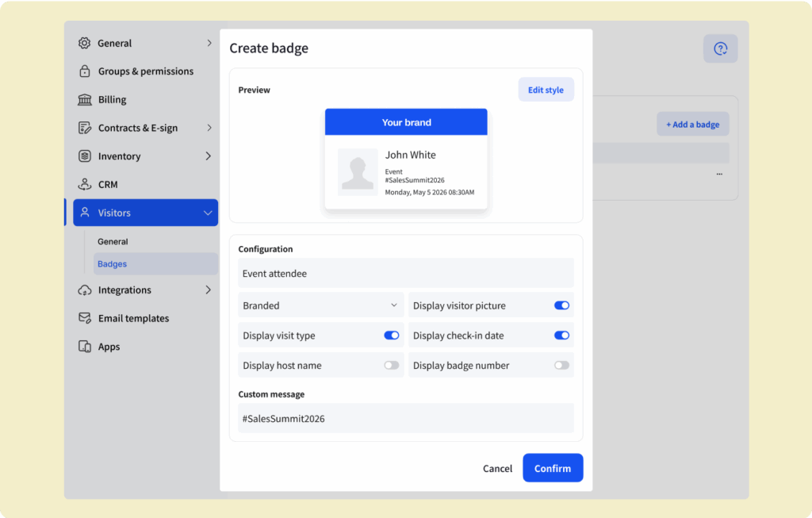Select the Visitors person icon

click(x=85, y=213)
